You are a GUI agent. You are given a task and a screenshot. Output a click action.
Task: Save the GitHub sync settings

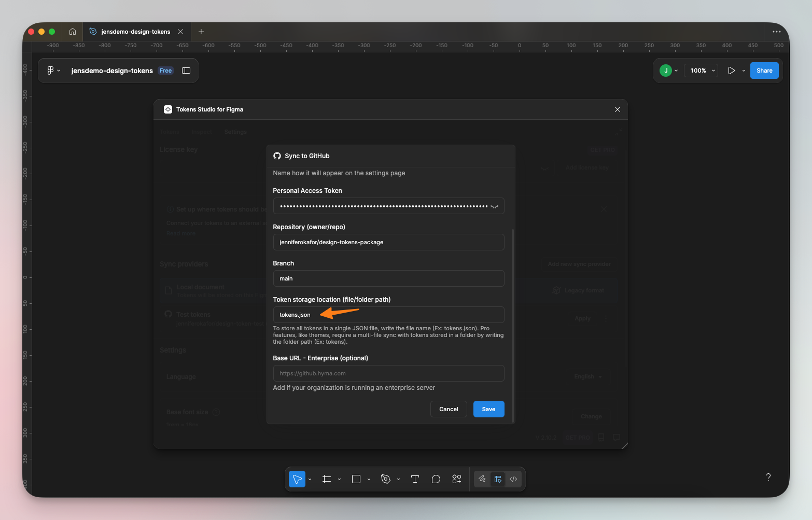(488, 409)
